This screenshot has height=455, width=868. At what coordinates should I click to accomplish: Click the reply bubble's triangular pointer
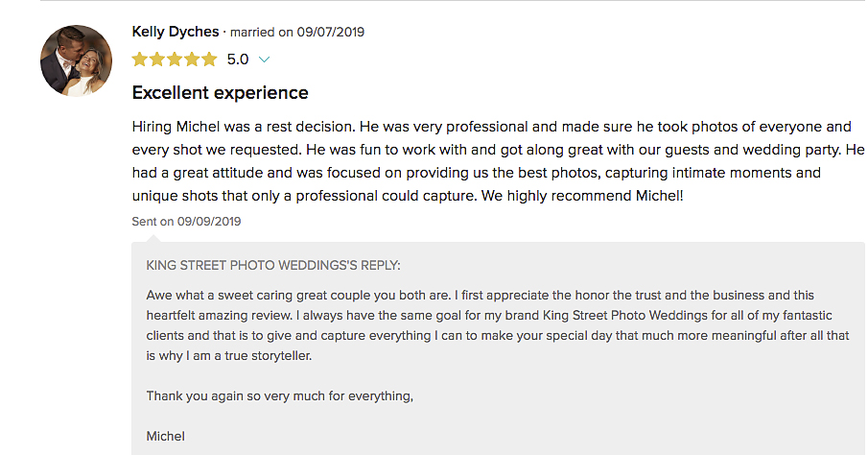153,238
